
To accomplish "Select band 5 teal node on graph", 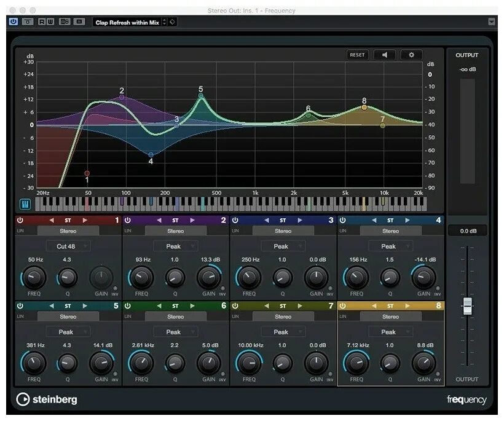I will pos(201,95).
